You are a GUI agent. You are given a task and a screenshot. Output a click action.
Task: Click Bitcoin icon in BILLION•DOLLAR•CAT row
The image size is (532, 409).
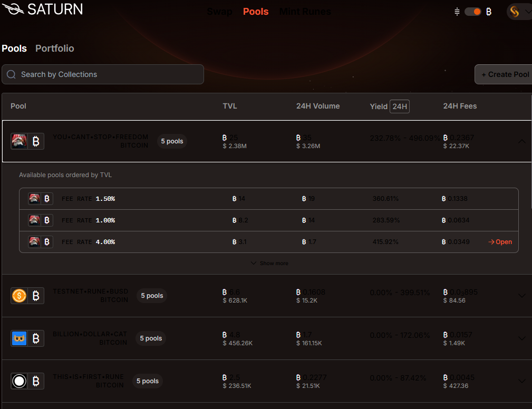coord(36,338)
